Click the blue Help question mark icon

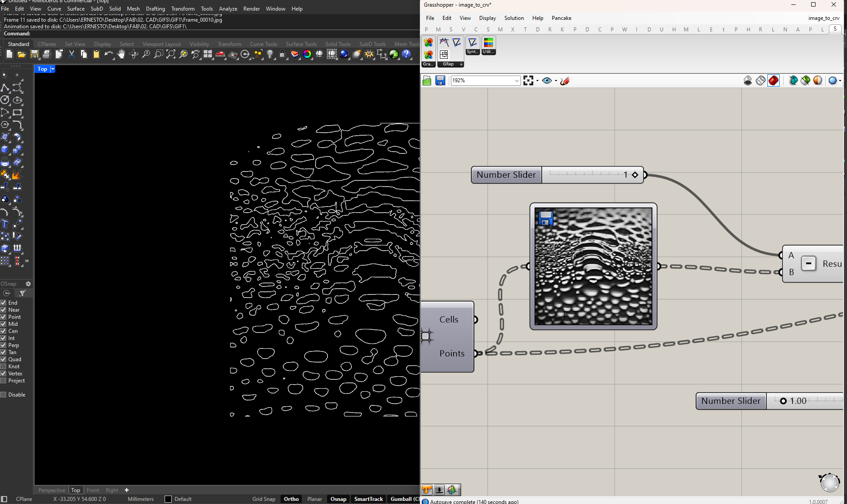click(406, 54)
